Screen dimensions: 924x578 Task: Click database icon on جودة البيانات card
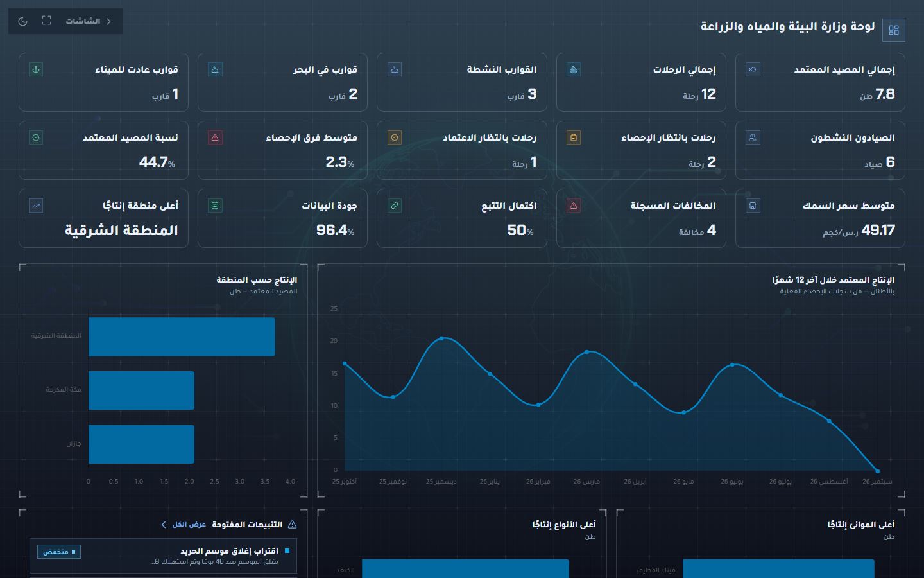click(x=215, y=206)
